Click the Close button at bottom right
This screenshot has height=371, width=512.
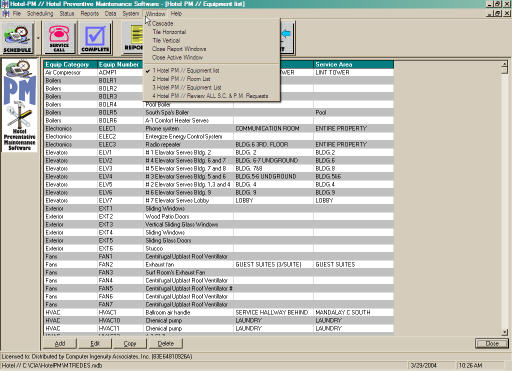[x=492, y=343]
